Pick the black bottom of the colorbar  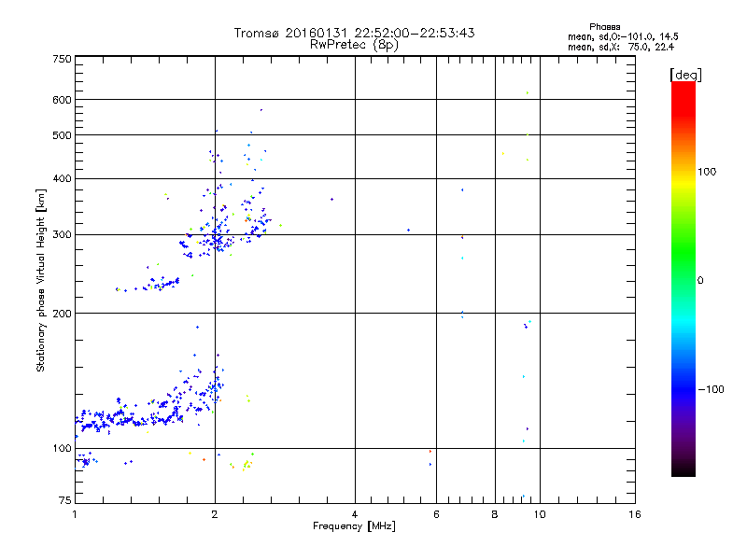(684, 469)
